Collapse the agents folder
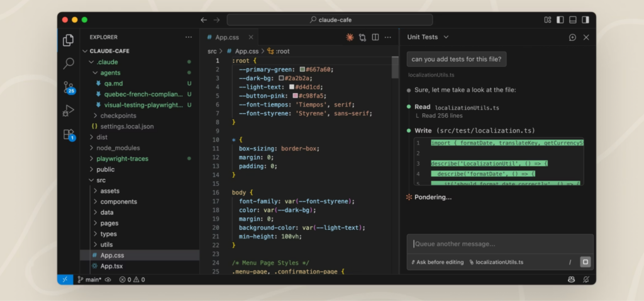644x301 pixels. (110, 73)
